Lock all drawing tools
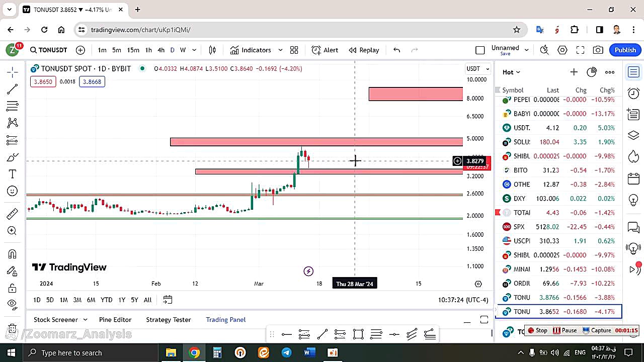644x362 pixels. point(13,288)
